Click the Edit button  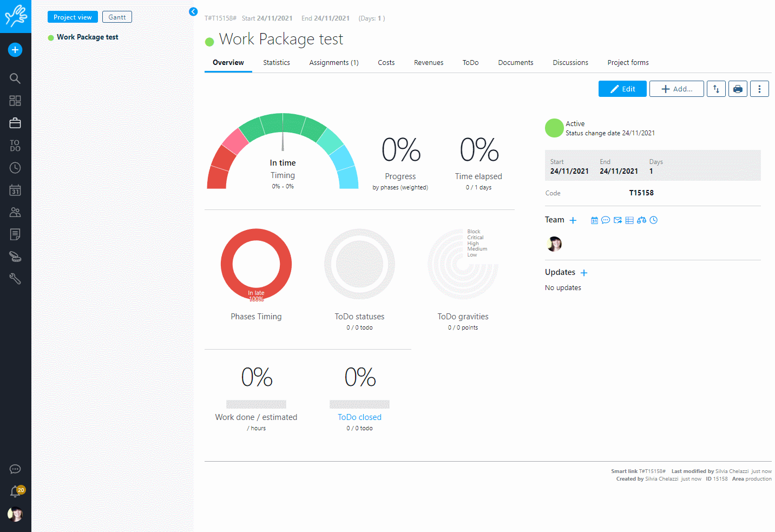coord(622,89)
